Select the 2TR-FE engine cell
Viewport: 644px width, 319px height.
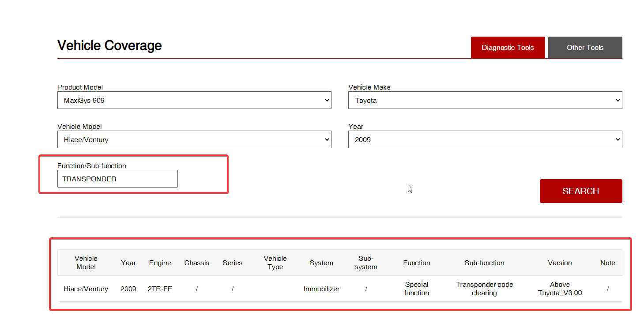tap(160, 289)
